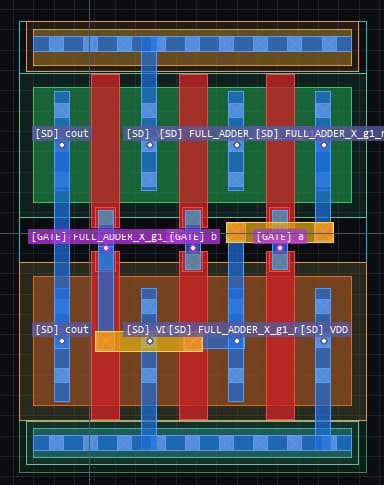Click pin dot under [SD] FULL_ADDER_X_g1_r in brown region
Image resolution: width=384 pixels, height=485 pixels.
pos(237,341)
